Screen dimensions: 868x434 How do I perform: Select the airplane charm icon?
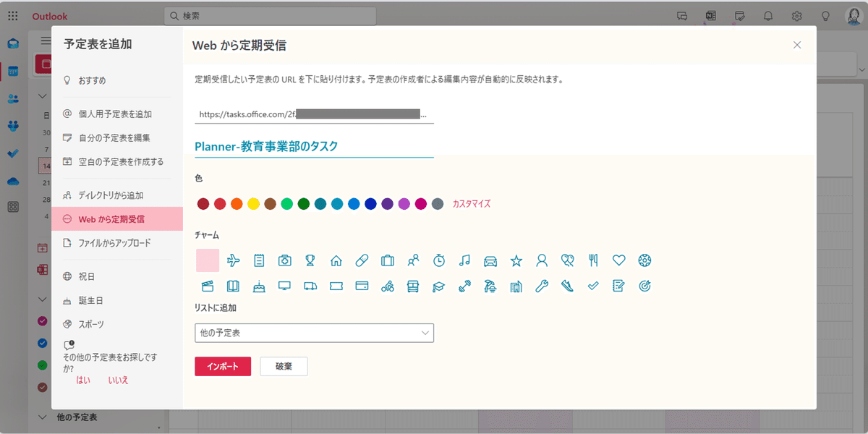tap(234, 260)
